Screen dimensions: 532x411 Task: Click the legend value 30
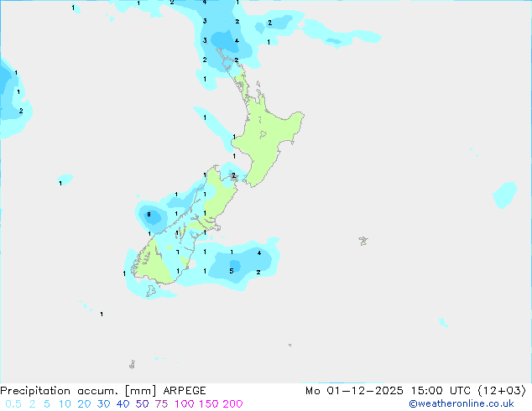click(103, 404)
